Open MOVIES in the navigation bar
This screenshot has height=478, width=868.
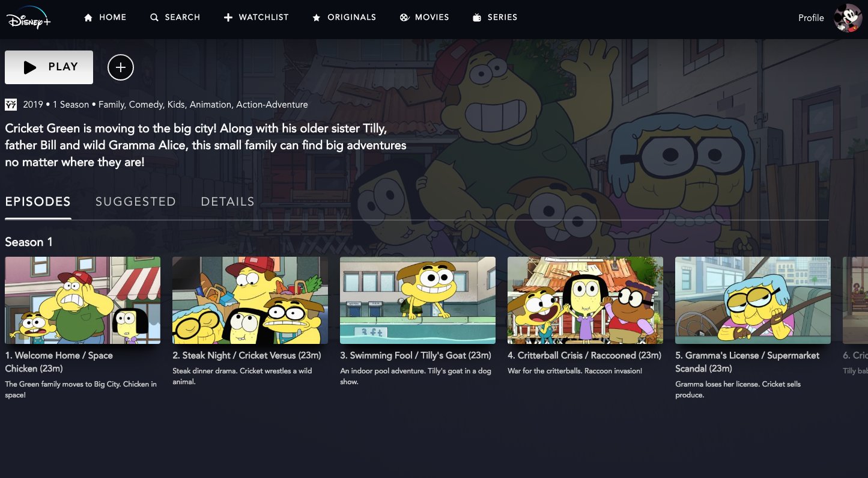pos(432,17)
